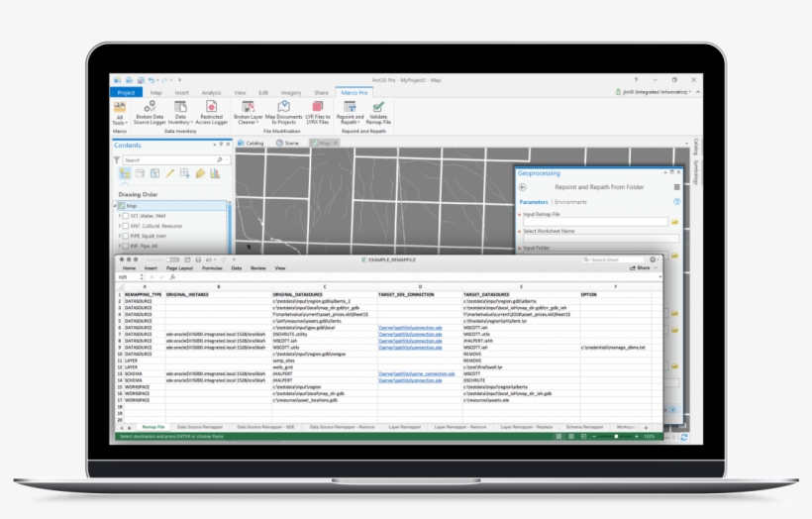The image size is (812, 519).
Task: Select List By Labeling tag icon
Action: [x=200, y=173]
